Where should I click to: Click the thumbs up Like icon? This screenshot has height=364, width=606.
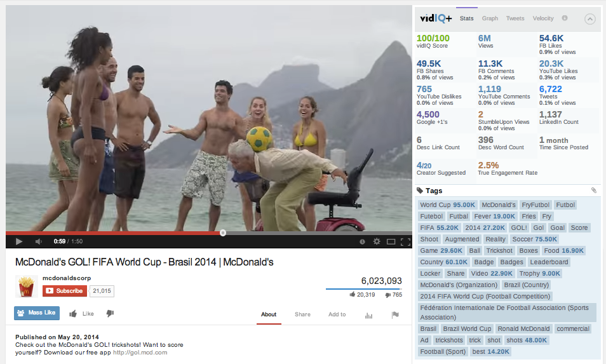72,314
